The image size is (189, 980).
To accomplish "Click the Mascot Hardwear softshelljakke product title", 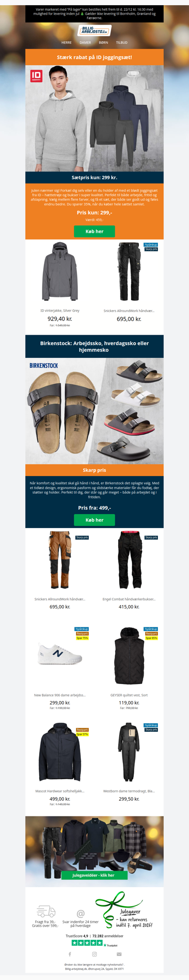I will pyautogui.click(x=60, y=791).
